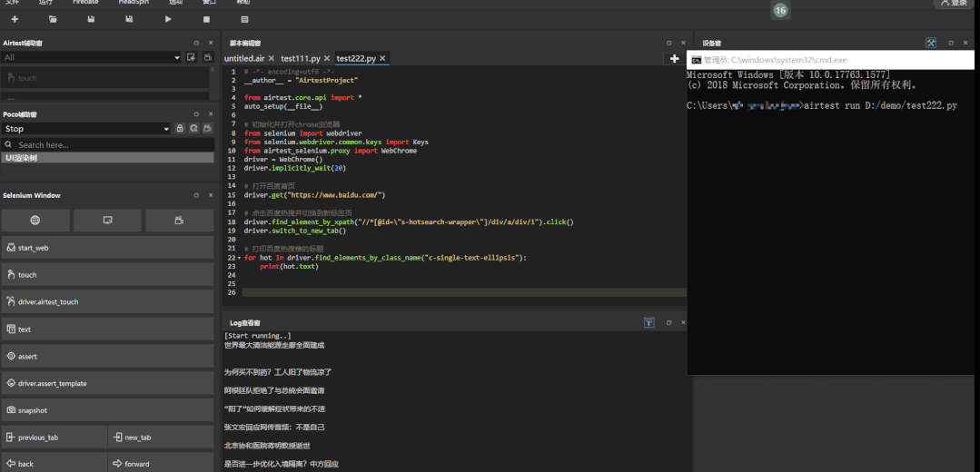Close the untitled.air tab
980x472 pixels.
pos(272,58)
